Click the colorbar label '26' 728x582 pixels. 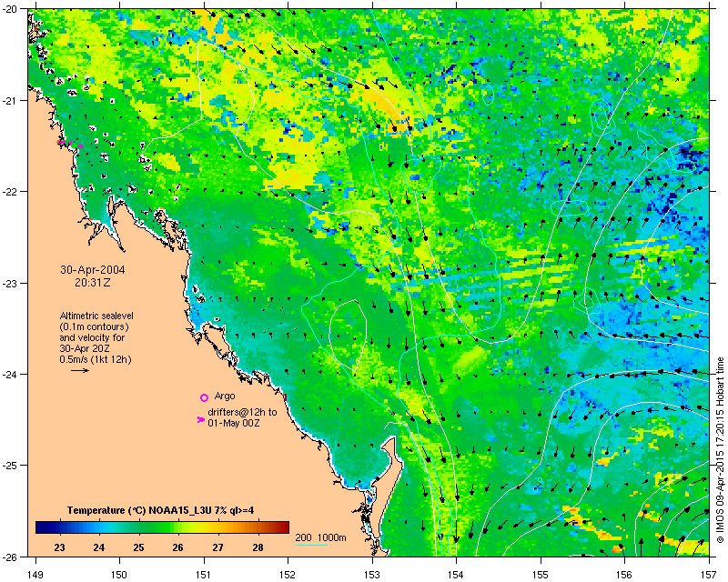click(177, 547)
